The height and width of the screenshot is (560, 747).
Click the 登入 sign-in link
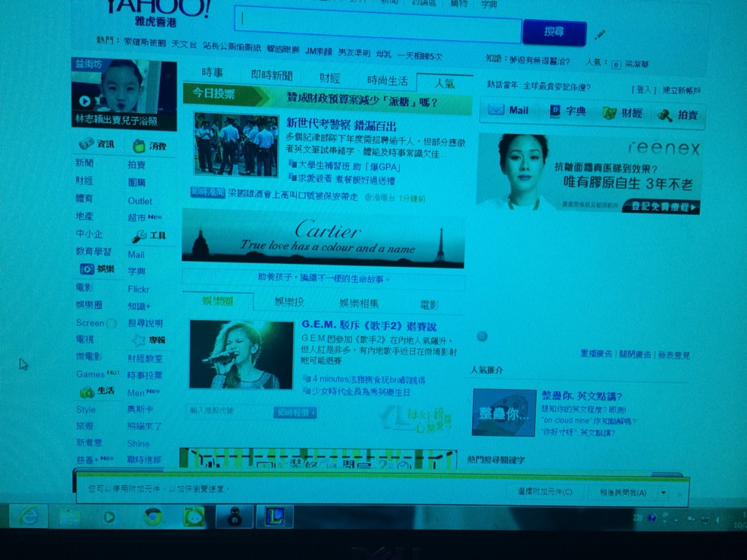[x=643, y=90]
